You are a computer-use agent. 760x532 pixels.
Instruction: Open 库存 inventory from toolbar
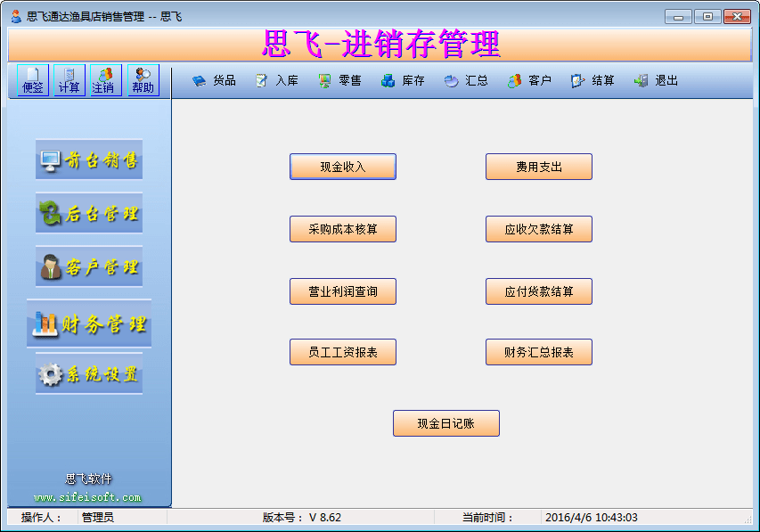click(403, 80)
